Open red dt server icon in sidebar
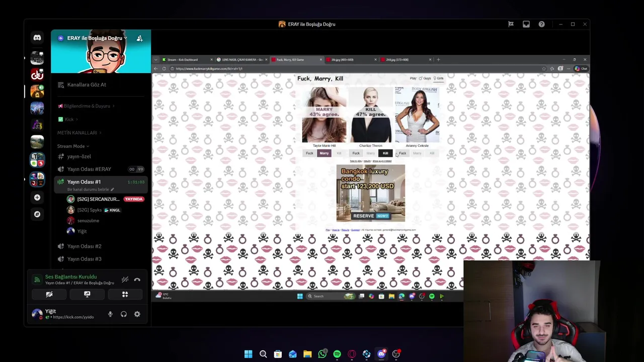This screenshot has height=362, width=644. coord(37,75)
